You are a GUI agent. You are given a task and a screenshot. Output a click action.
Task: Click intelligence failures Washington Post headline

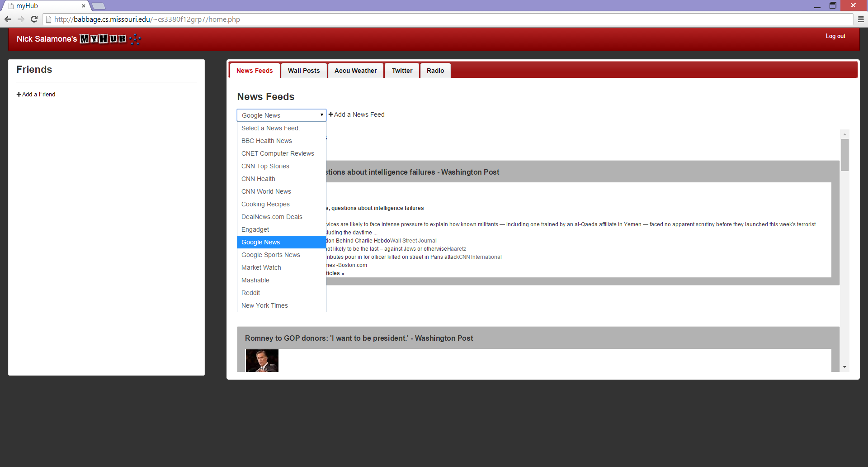click(x=412, y=172)
